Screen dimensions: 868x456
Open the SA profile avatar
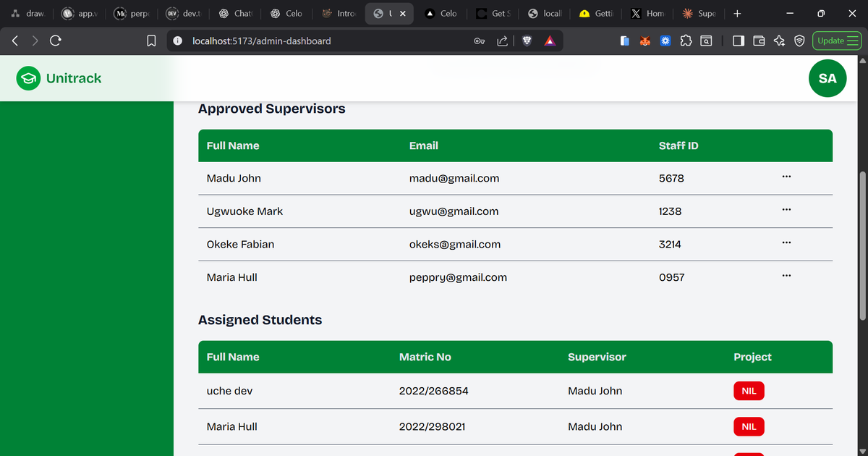coord(827,77)
